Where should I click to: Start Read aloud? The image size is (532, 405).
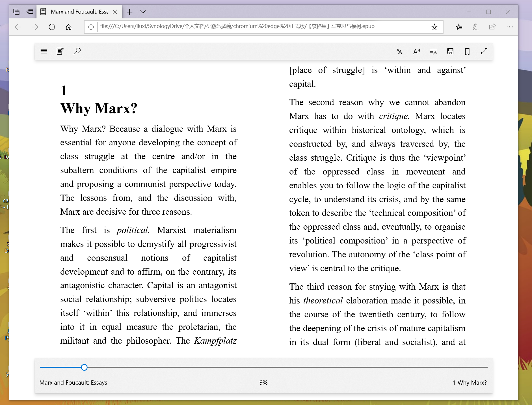click(x=416, y=51)
